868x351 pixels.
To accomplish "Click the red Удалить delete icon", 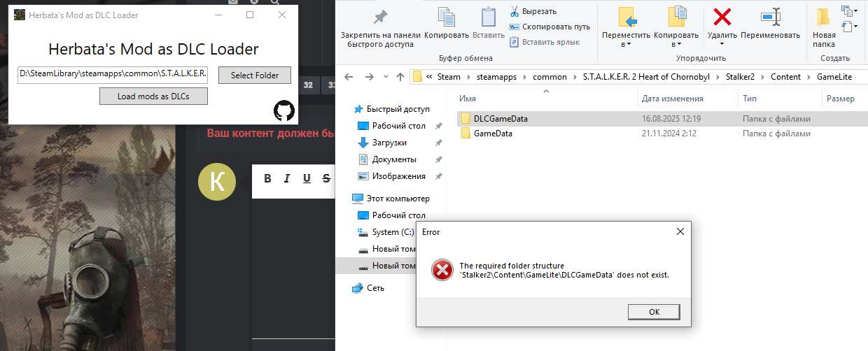I will (722, 17).
